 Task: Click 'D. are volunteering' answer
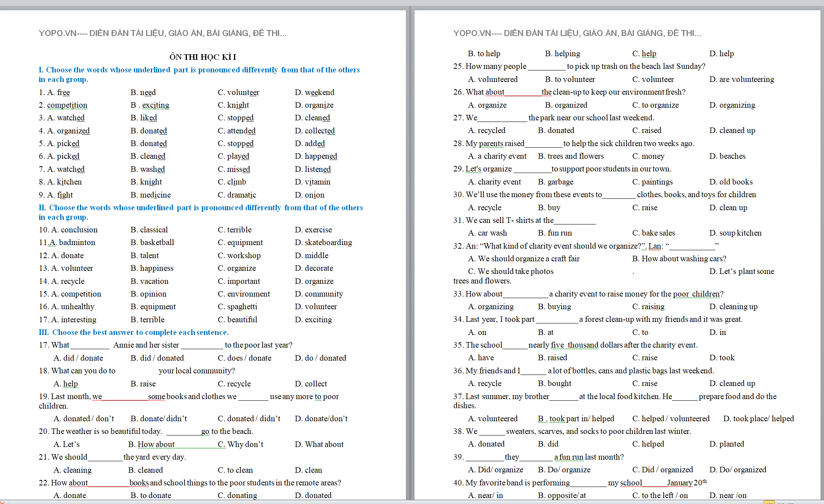click(741, 79)
